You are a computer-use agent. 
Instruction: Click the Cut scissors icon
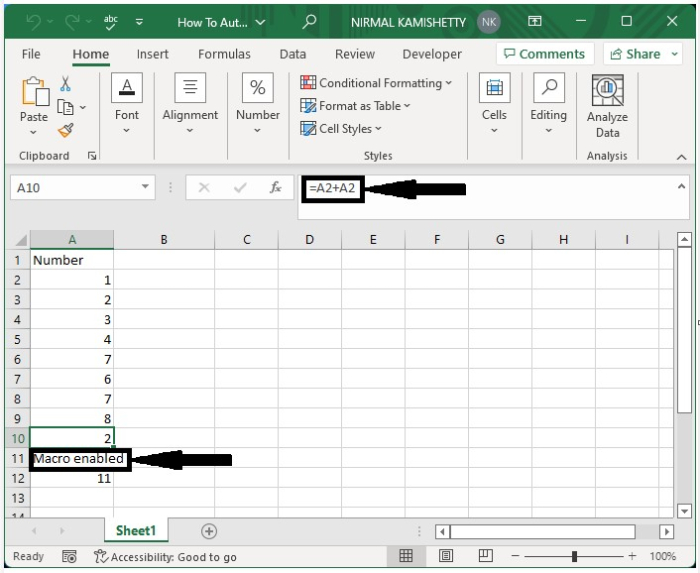pyautogui.click(x=65, y=83)
